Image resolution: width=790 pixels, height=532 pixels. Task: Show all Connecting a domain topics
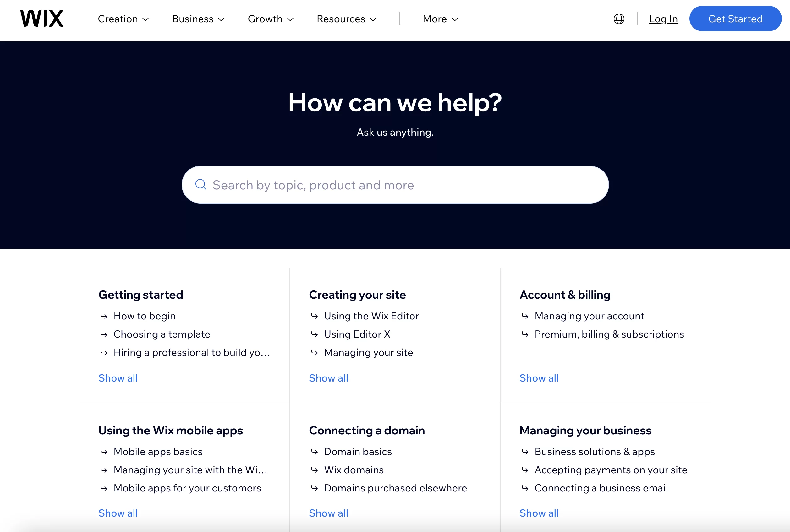click(x=328, y=513)
